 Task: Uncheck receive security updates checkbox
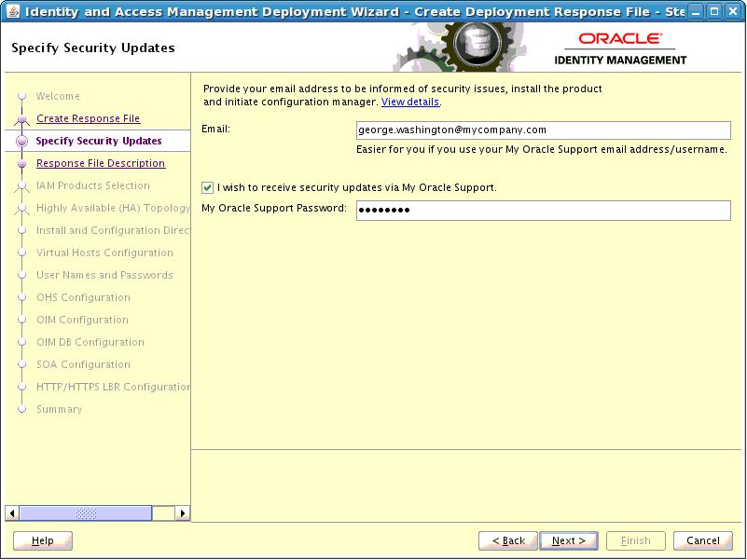click(207, 187)
